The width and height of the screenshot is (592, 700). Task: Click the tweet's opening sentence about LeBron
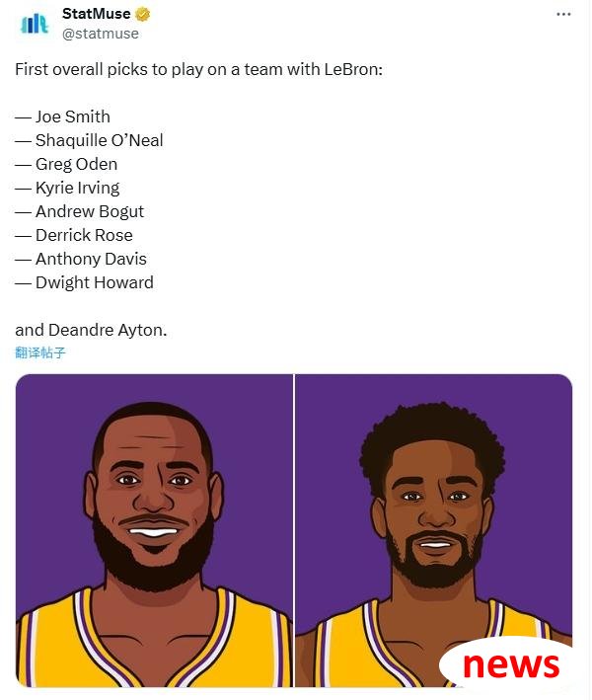[199, 70]
